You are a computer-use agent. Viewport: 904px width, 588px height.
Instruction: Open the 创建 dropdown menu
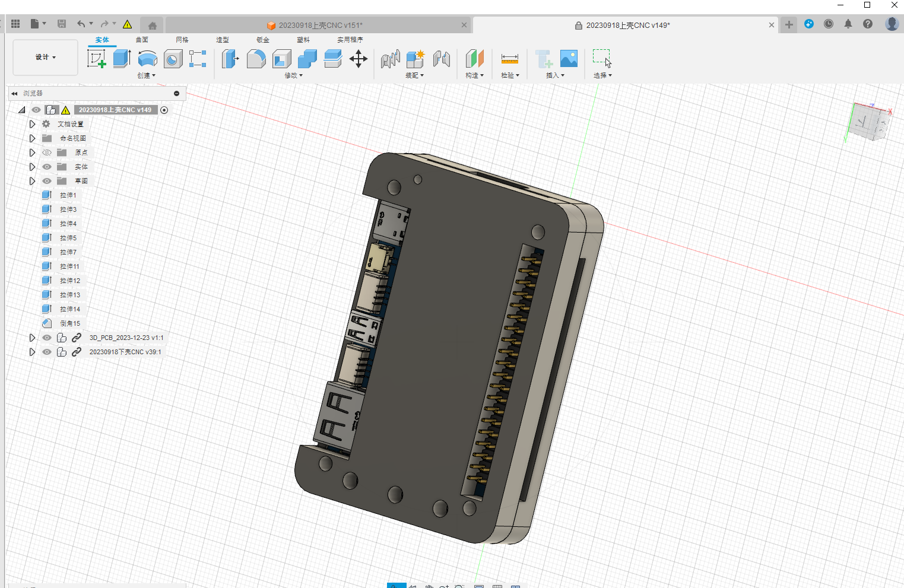coord(146,75)
